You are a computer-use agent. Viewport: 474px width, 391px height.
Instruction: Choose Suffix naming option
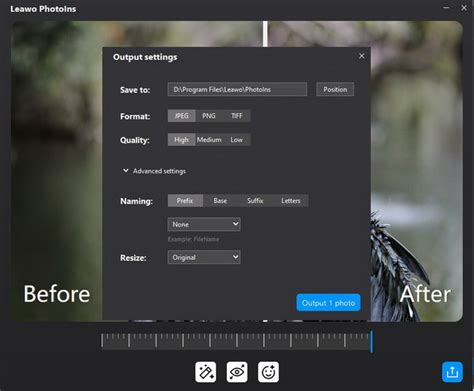pyautogui.click(x=255, y=201)
